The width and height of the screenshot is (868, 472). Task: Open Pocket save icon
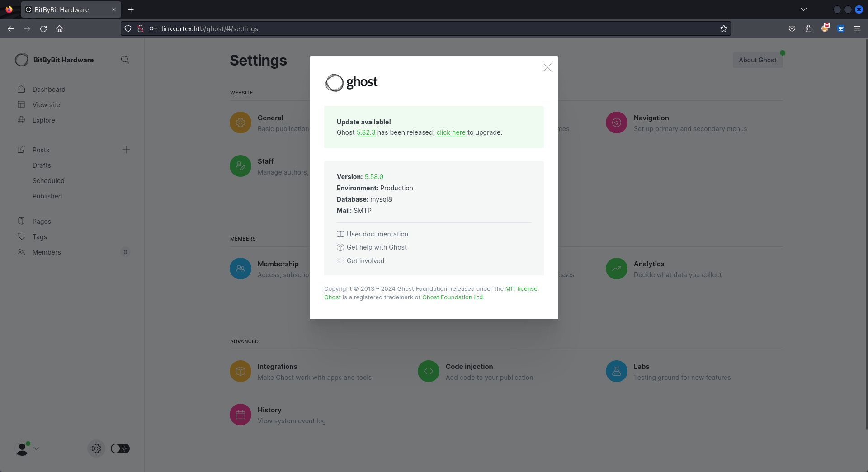point(792,28)
